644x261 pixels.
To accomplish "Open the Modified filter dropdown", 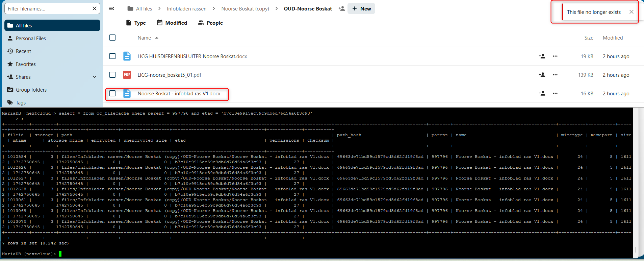I will point(172,23).
